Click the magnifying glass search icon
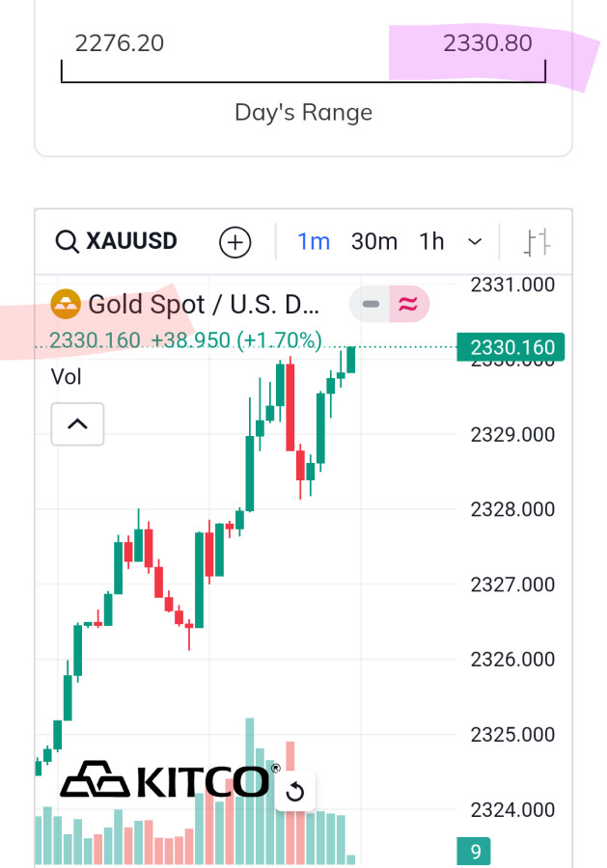The image size is (607, 868). (67, 241)
